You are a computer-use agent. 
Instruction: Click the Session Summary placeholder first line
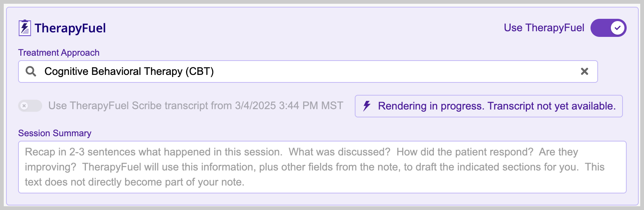[301, 152]
